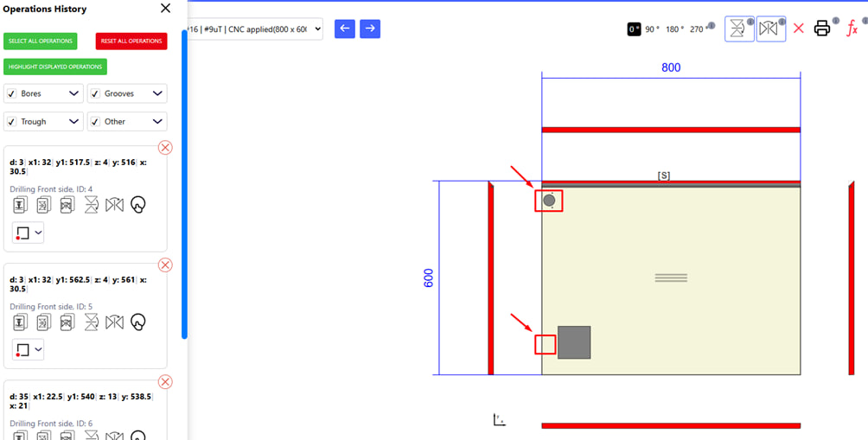The height and width of the screenshot is (440, 868).
Task: Click the red X icon beside printer
Action: (798, 29)
